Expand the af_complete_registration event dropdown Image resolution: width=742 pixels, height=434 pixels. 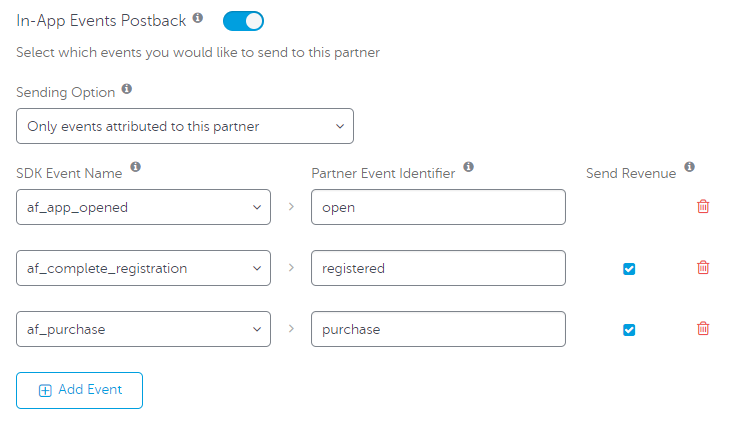(x=143, y=268)
